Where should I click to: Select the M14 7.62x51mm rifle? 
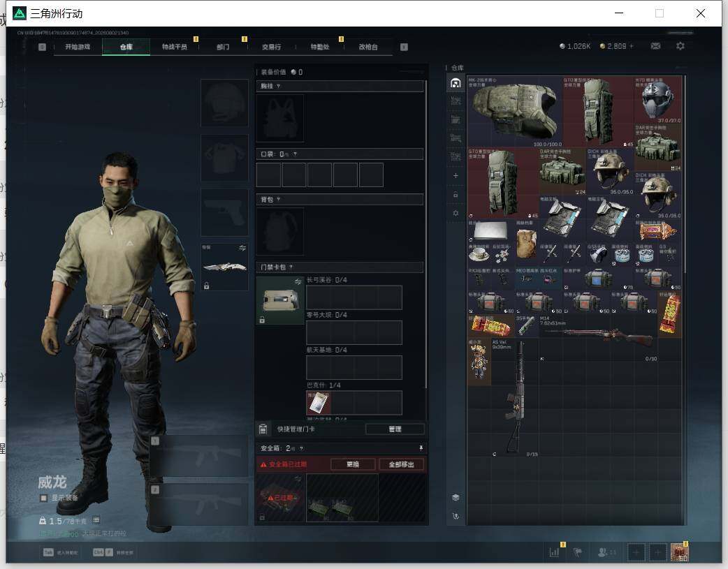click(x=599, y=338)
